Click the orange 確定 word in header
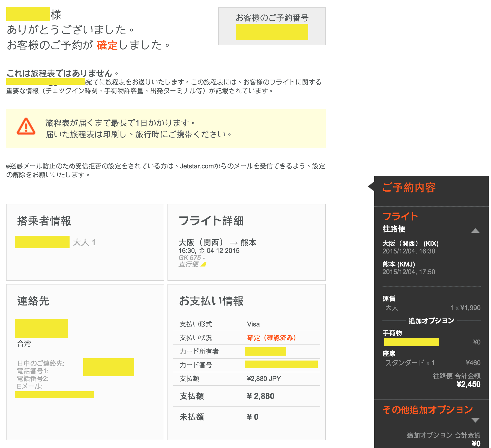Screen dimensions: 491x448 107,45
